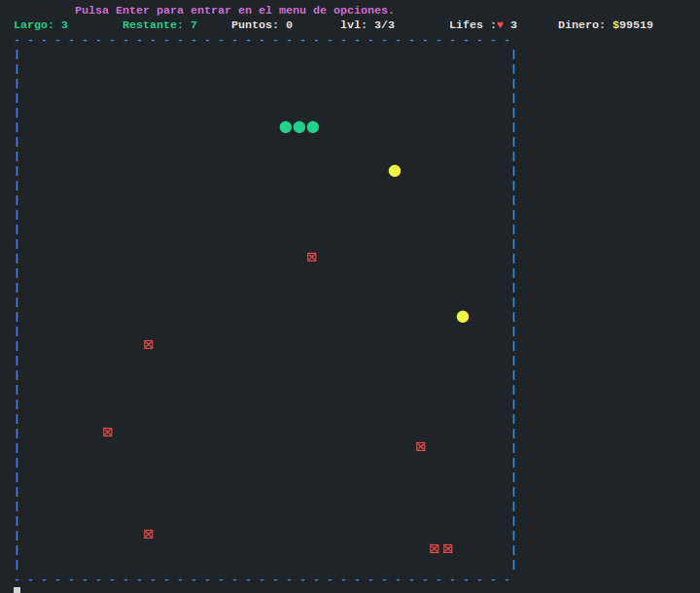Screen dimensions: 700x593
Task: Click the red heart icon beside Lifes
Action: point(501,25)
